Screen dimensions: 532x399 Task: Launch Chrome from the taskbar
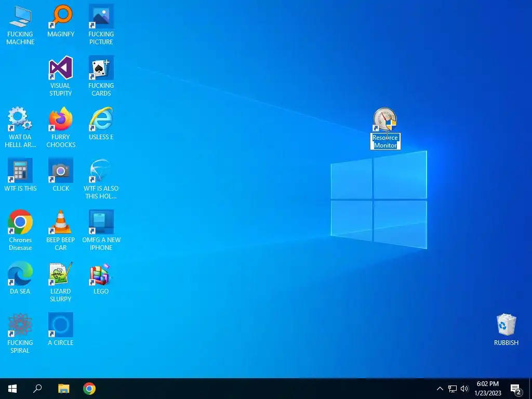tap(89, 389)
